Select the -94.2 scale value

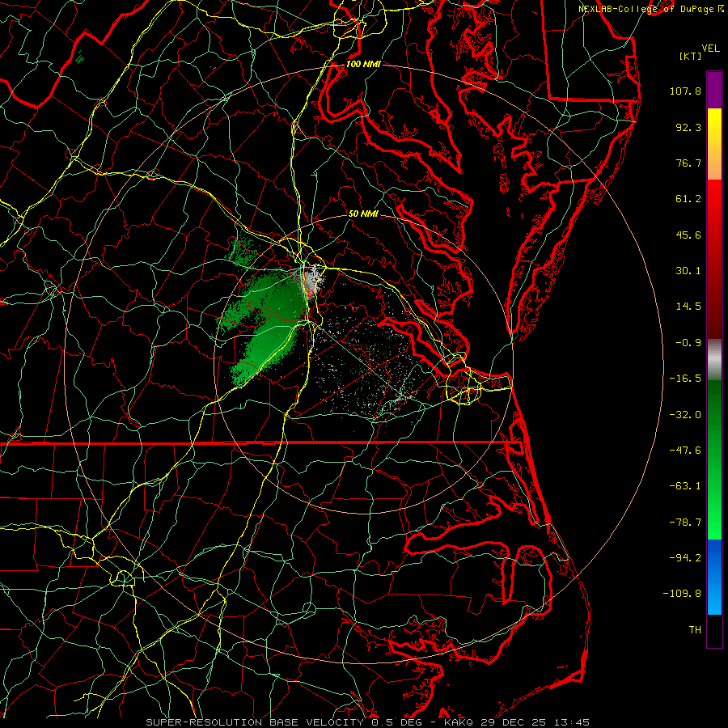tap(685, 558)
